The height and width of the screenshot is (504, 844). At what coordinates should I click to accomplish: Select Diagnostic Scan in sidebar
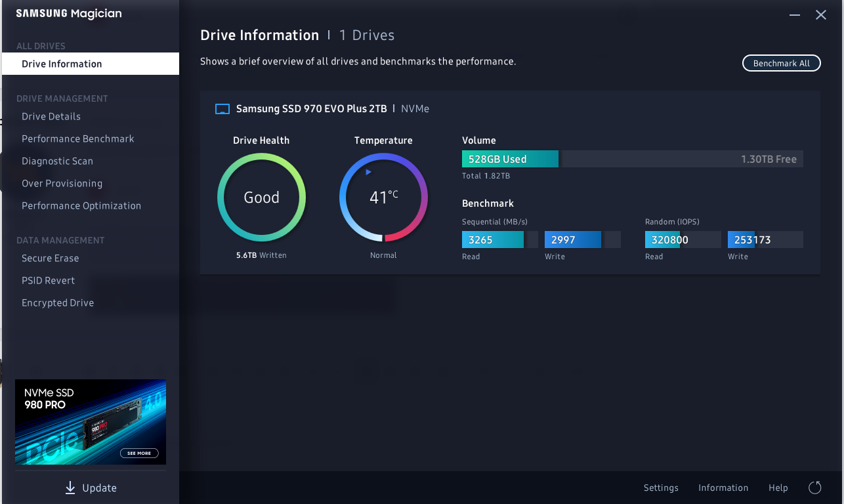pyautogui.click(x=57, y=161)
